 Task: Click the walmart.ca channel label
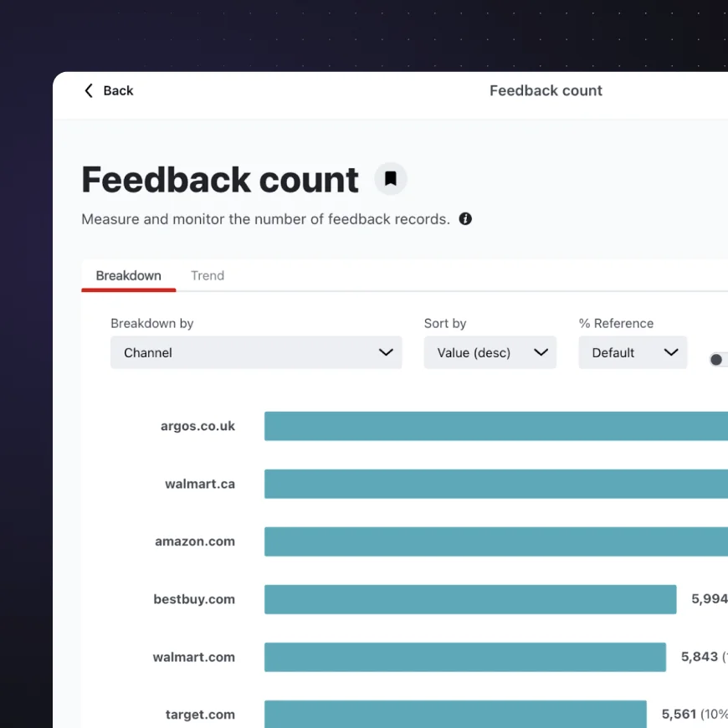[200, 484]
